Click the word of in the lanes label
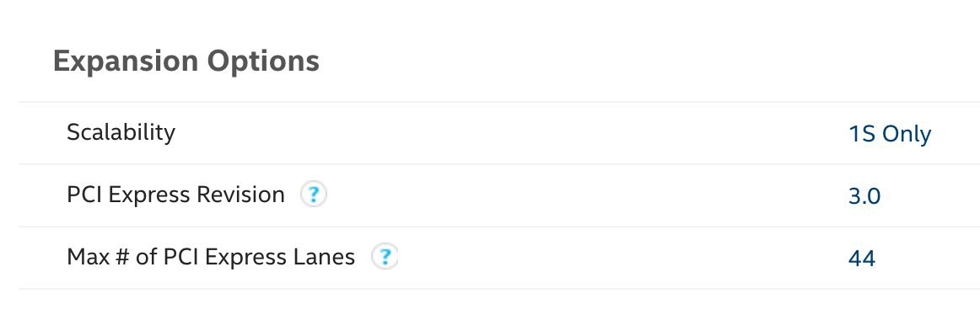 coord(147,257)
